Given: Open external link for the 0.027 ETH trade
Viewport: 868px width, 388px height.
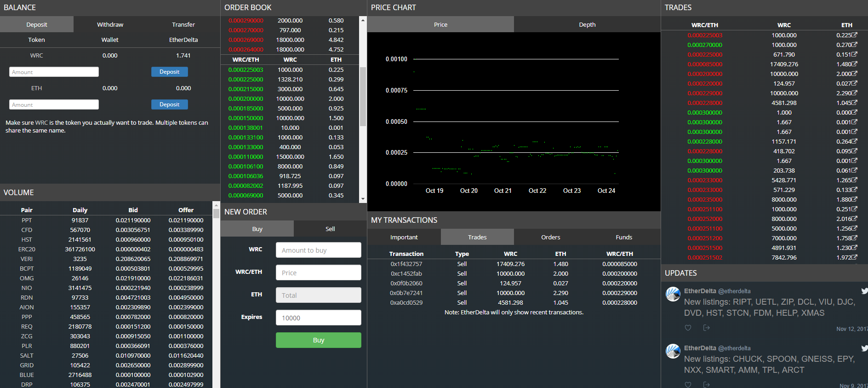Looking at the screenshot, I should (x=854, y=83).
